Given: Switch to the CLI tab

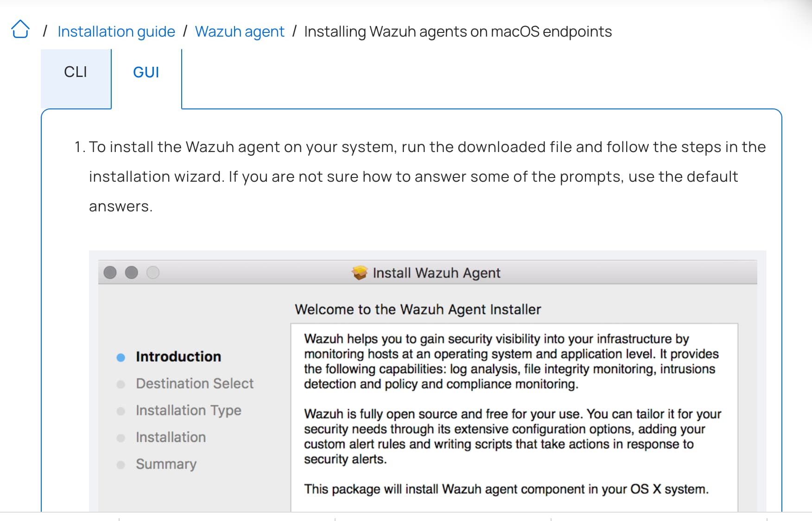Looking at the screenshot, I should [x=76, y=72].
